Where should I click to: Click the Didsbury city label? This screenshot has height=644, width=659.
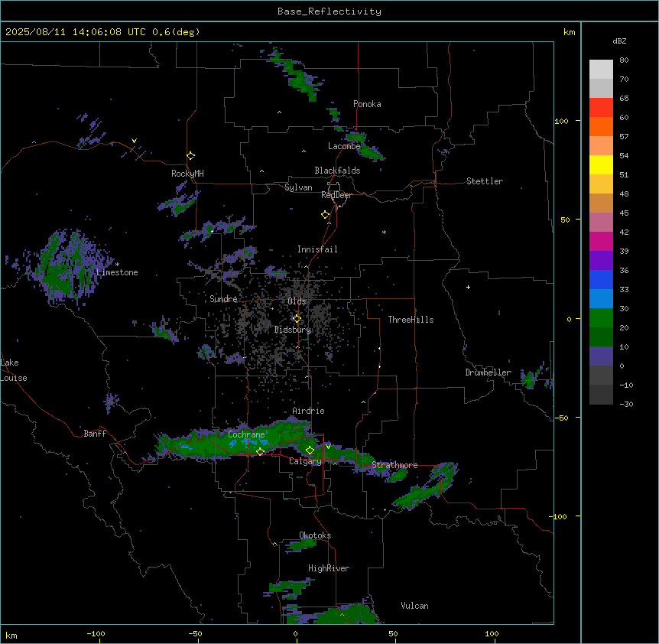click(293, 330)
